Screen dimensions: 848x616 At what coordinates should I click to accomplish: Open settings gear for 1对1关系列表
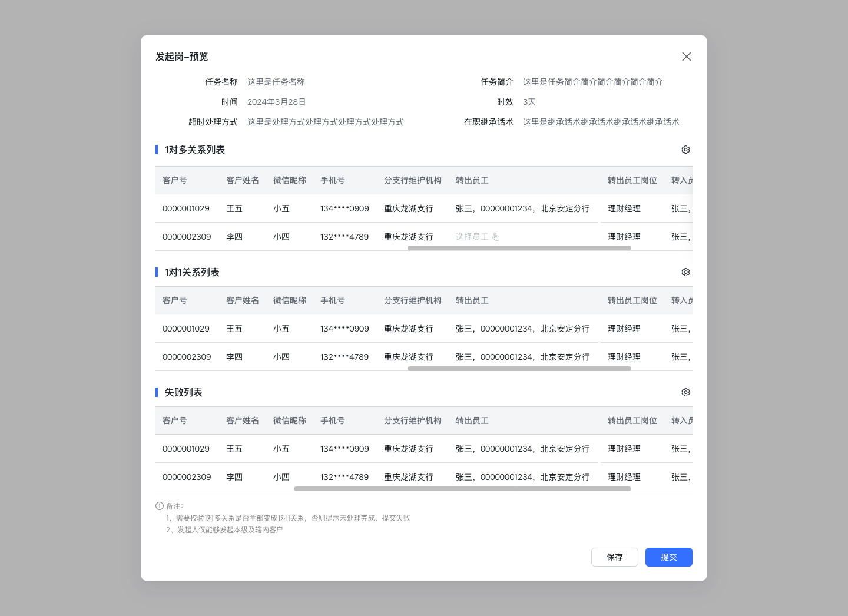685,272
